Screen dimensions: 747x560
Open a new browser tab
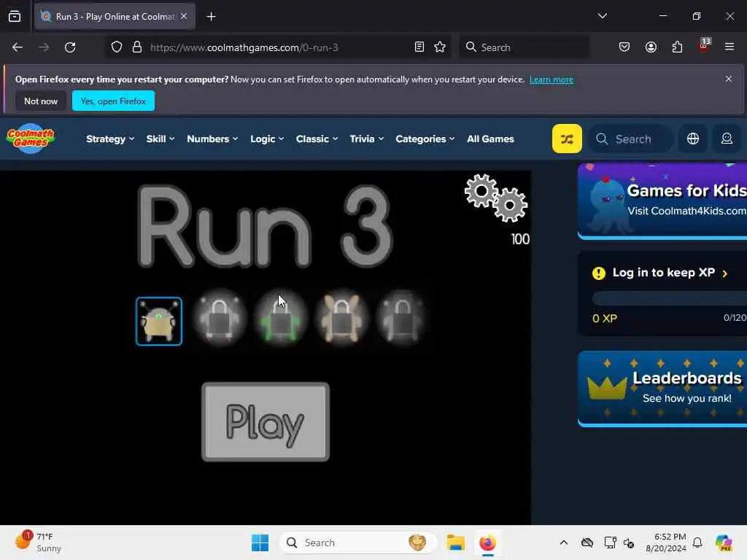point(211,17)
